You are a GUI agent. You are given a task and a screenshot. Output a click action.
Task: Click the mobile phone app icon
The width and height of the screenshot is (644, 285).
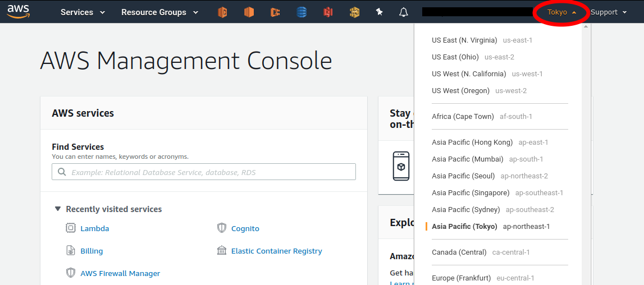coord(401,166)
